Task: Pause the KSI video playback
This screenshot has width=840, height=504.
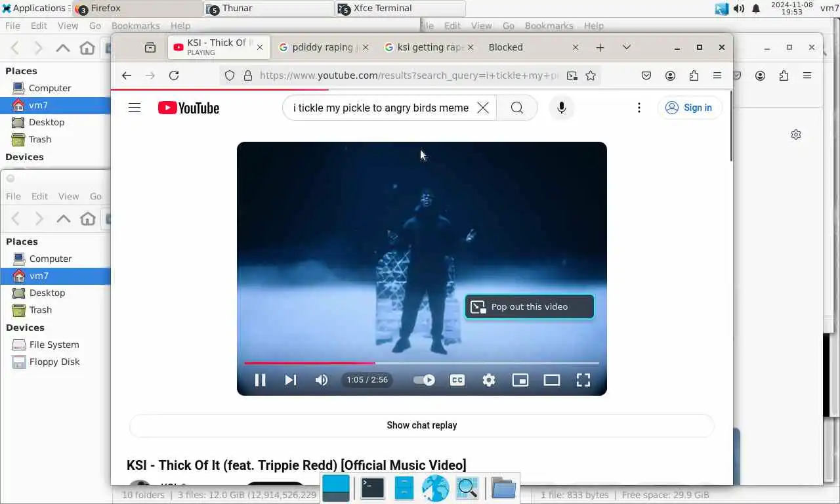Action: click(260, 380)
